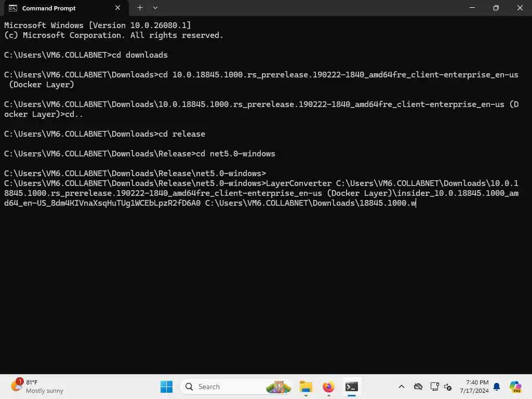
Task: Click the LayerConverter command text
Action: [261, 193]
